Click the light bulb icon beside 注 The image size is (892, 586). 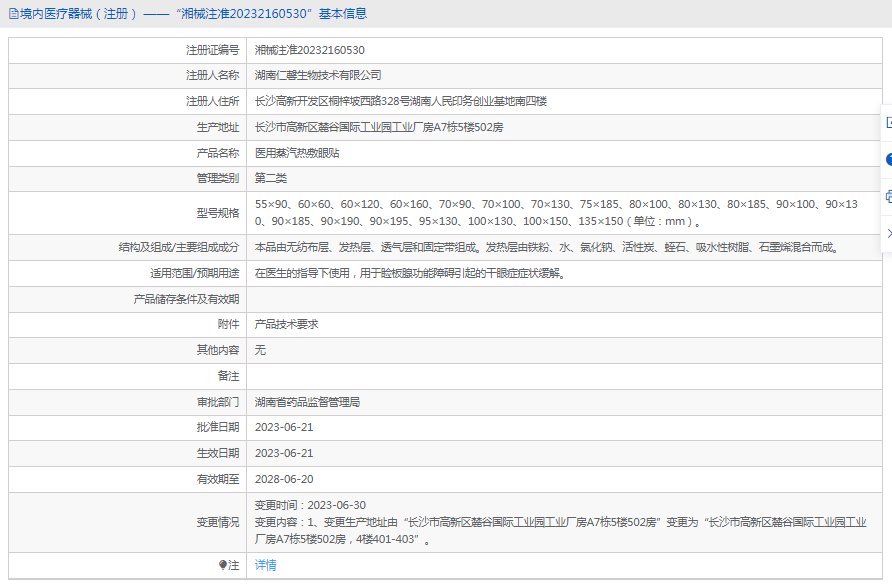224,565
